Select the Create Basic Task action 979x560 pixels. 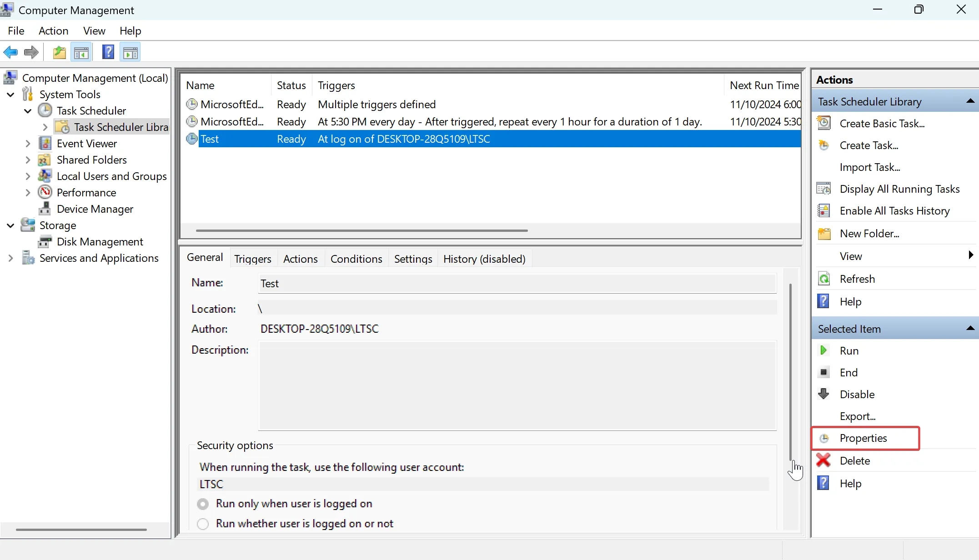point(881,123)
